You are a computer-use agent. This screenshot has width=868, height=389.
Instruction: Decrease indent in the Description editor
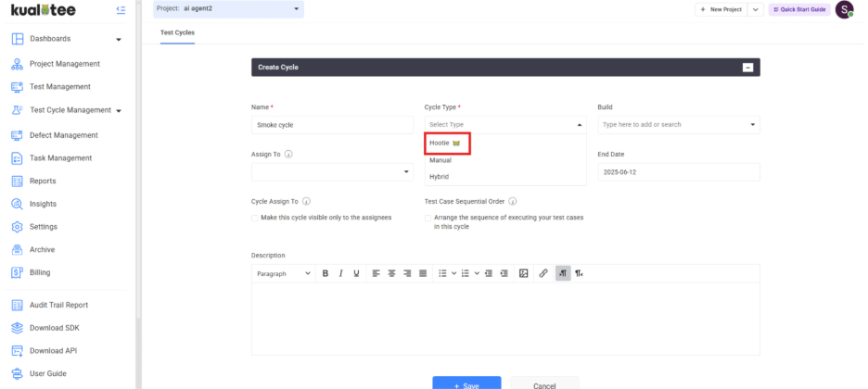coord(489,273)
